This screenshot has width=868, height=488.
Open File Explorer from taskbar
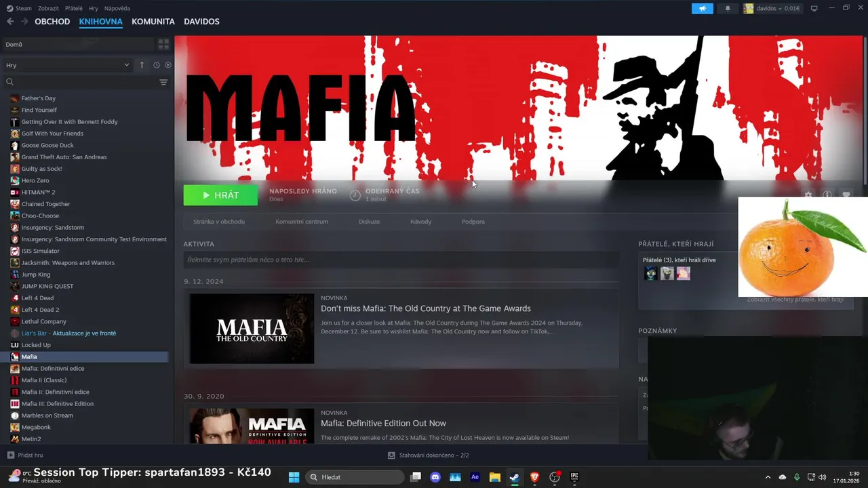(494, 477)
